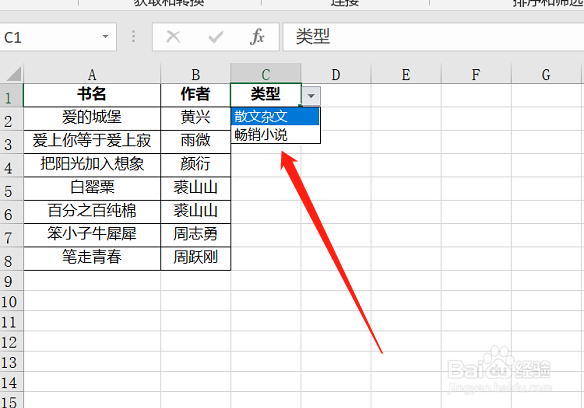
Task: Select column C header
Action: [x=266, y=74]
